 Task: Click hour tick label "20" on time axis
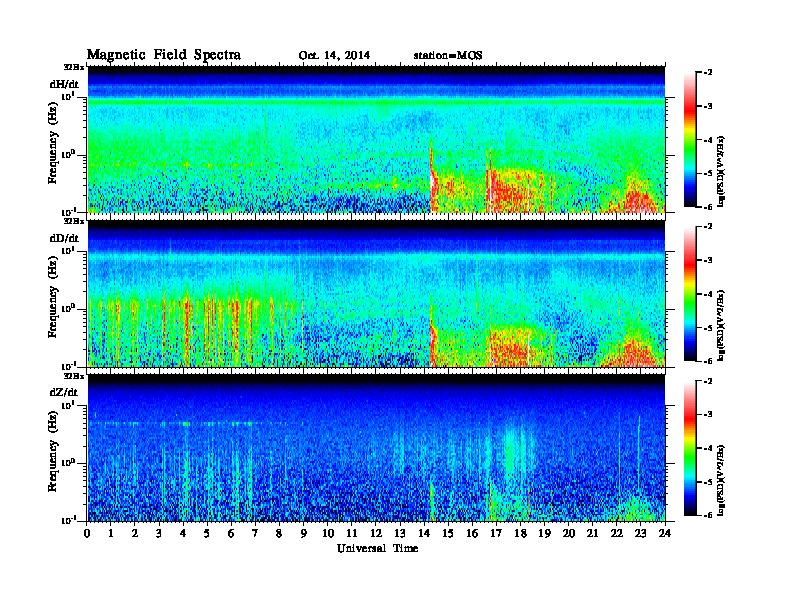tap(568, 534)
